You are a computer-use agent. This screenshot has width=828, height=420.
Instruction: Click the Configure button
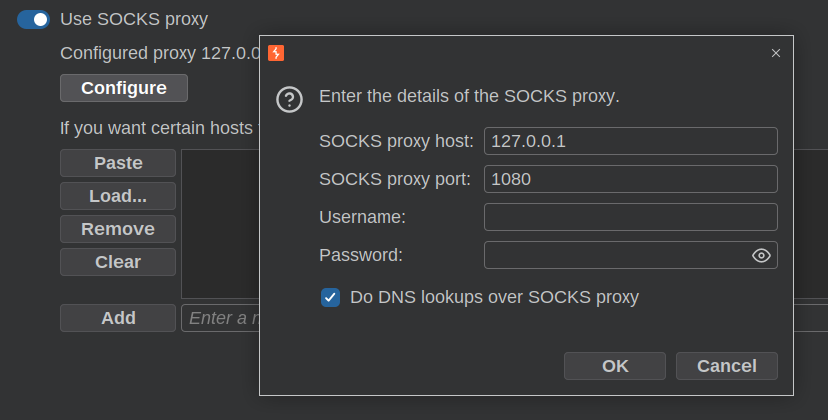pyautogui.click(x=124, y=88)
